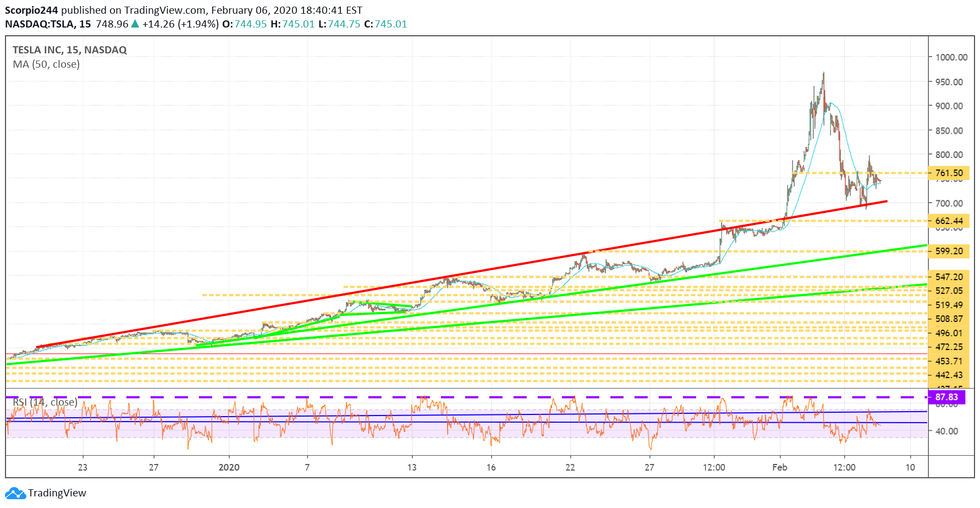Click the TradingView cloud logo icon

pyautogui.click(x=15, y=493)
